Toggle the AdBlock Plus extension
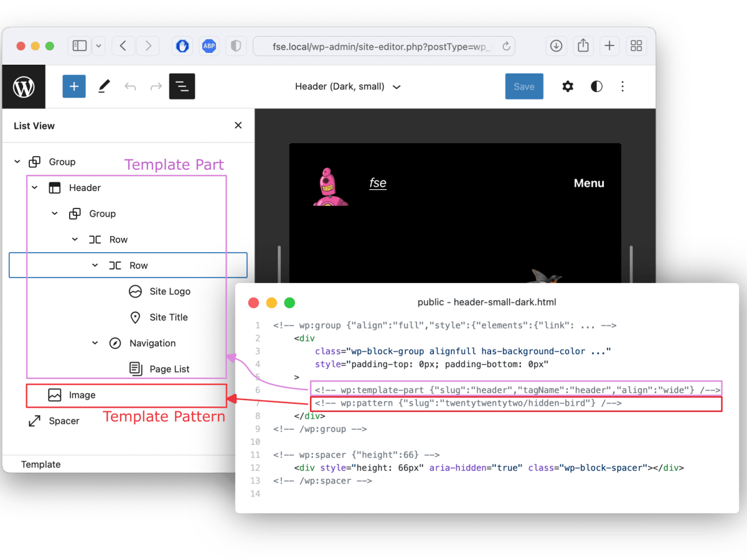The height and width of the screenshot is (560, 747). click(209, 46)
